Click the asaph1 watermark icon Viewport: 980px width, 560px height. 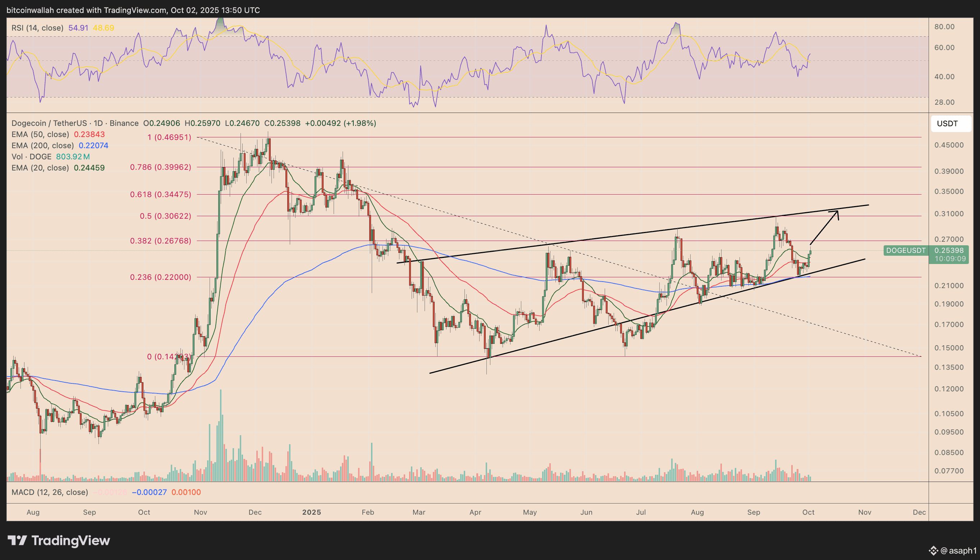point(934,551)
